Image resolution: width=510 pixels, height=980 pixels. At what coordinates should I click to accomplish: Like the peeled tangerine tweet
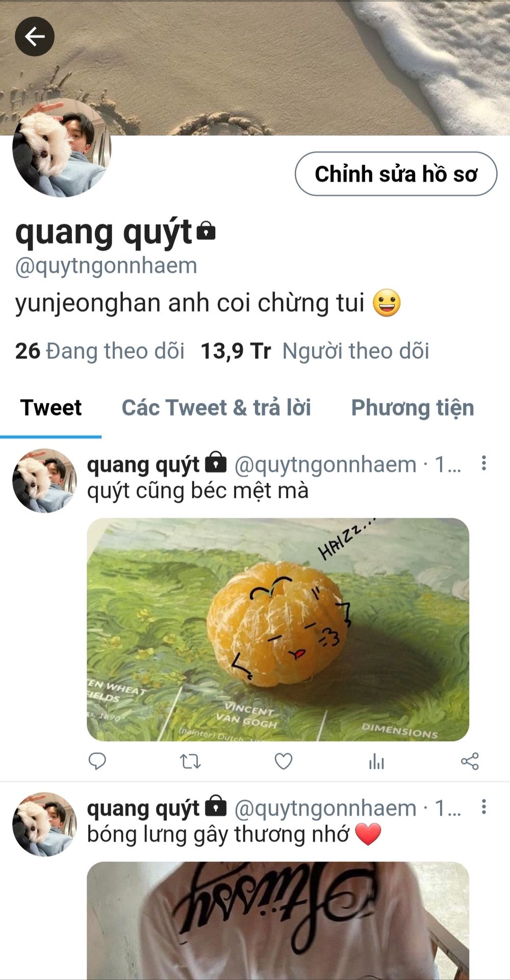click(284, 761)
